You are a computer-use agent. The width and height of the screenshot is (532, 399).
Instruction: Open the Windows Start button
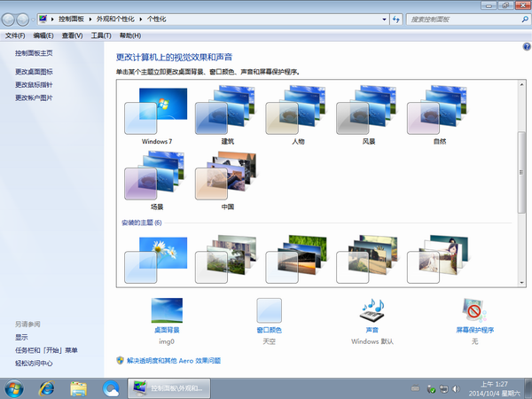(x=14, y=388)
